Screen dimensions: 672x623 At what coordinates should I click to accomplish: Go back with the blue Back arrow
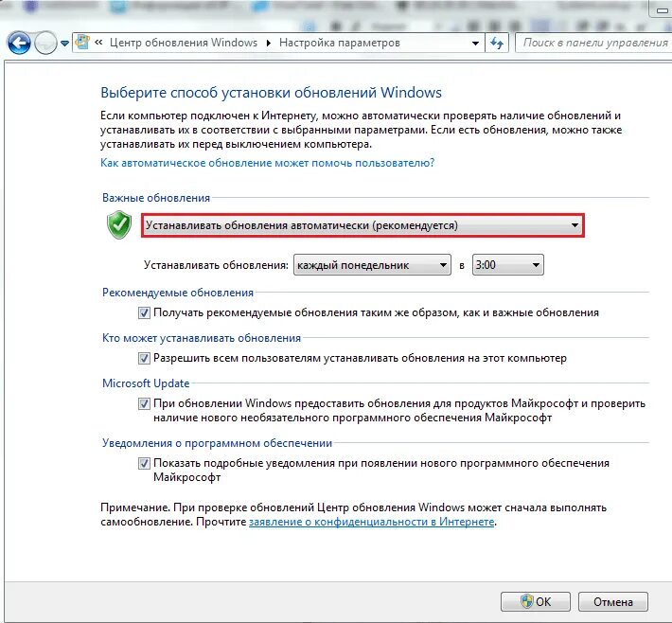tap(19, 43)
